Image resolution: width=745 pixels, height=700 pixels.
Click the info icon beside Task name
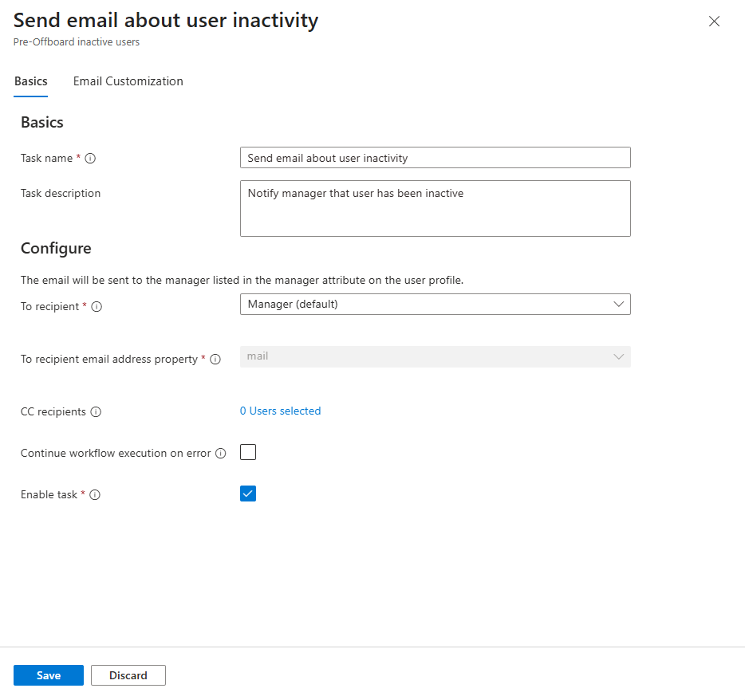(x=90, y=158)
